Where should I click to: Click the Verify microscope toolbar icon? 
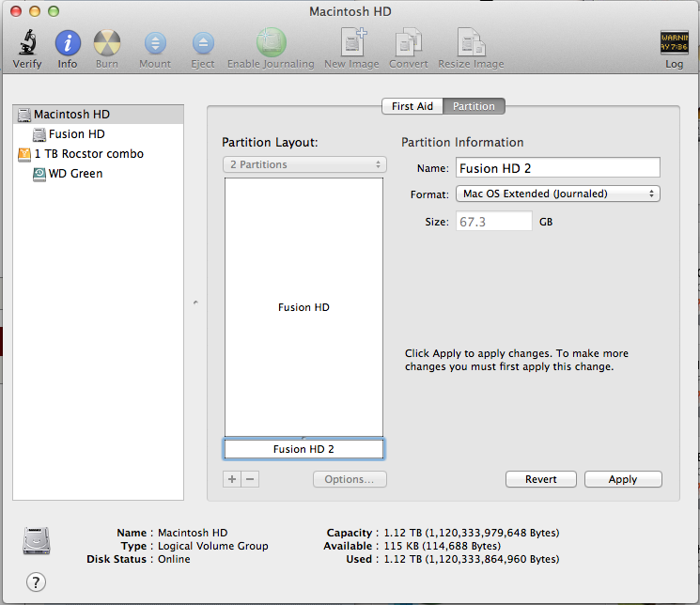(27, 42)
